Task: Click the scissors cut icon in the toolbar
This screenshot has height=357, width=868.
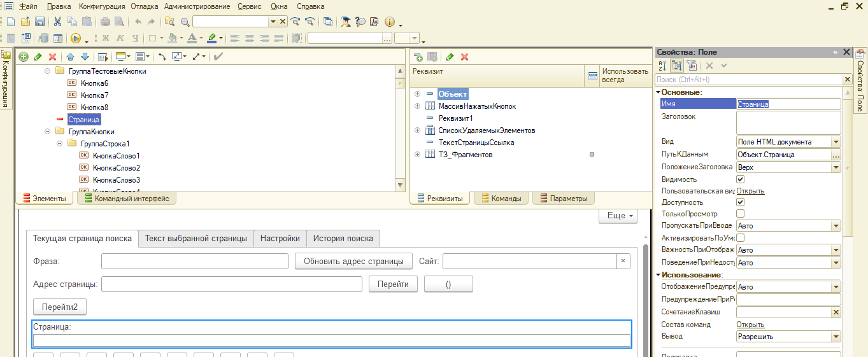Action: [57, 22]
